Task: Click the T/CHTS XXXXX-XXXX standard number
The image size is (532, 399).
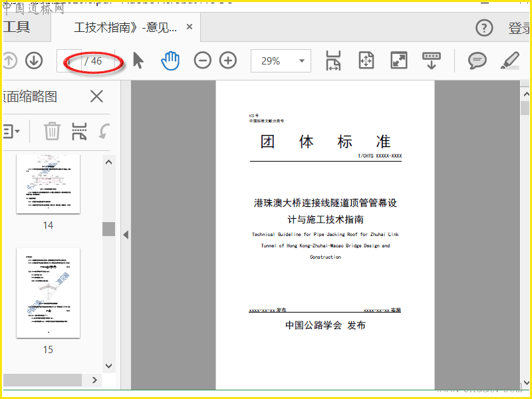Action: pyautogui.click(x=380, y=156)
